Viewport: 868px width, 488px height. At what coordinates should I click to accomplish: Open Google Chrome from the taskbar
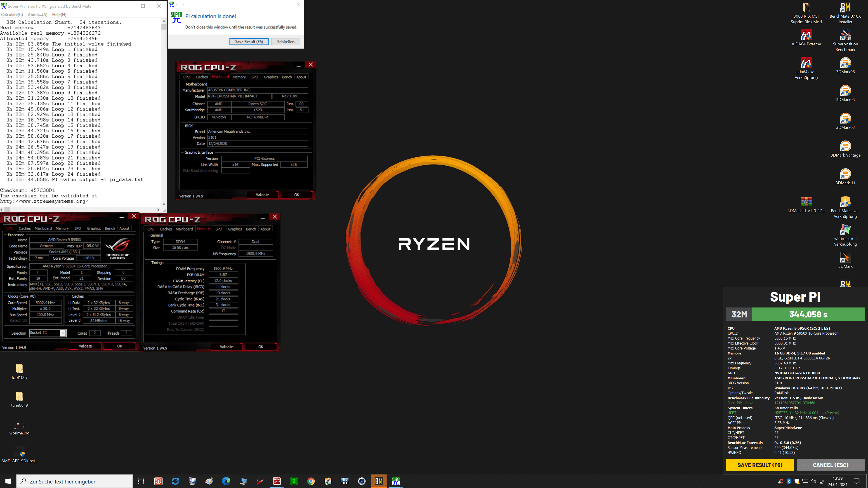coord(311,481)
